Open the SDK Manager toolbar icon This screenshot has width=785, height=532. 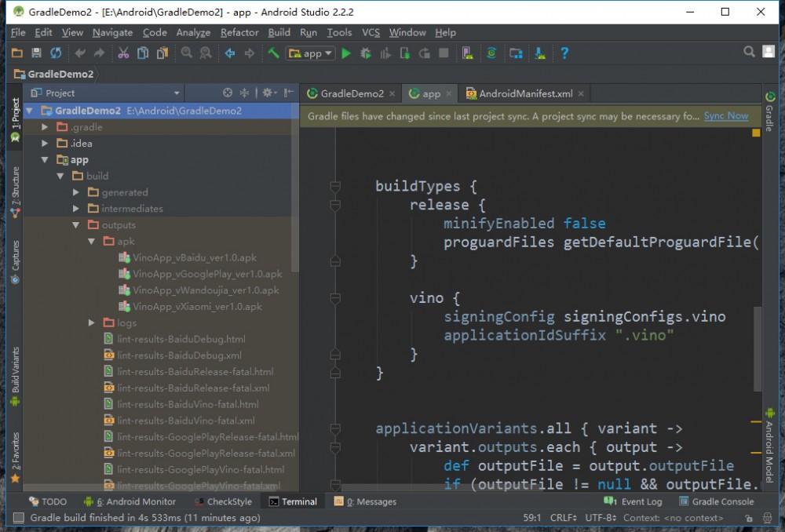(539, 53)
